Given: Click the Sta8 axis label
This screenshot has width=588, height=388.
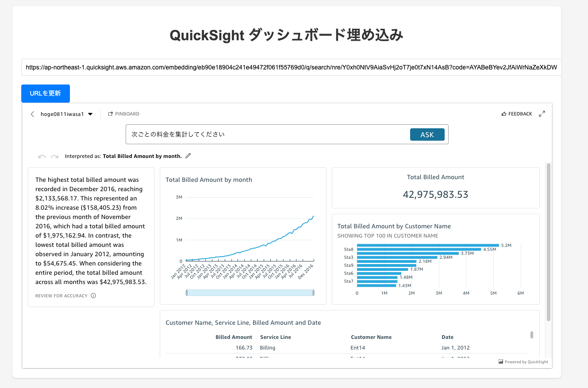Looking at the screenshot, I should [x=349, y=250].
